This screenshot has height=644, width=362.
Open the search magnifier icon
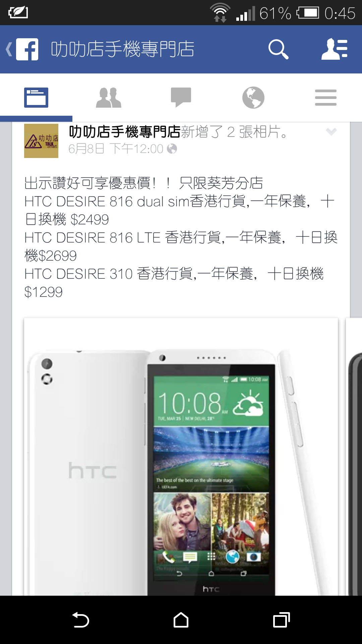pyautogui.click(x=278, y=49)
